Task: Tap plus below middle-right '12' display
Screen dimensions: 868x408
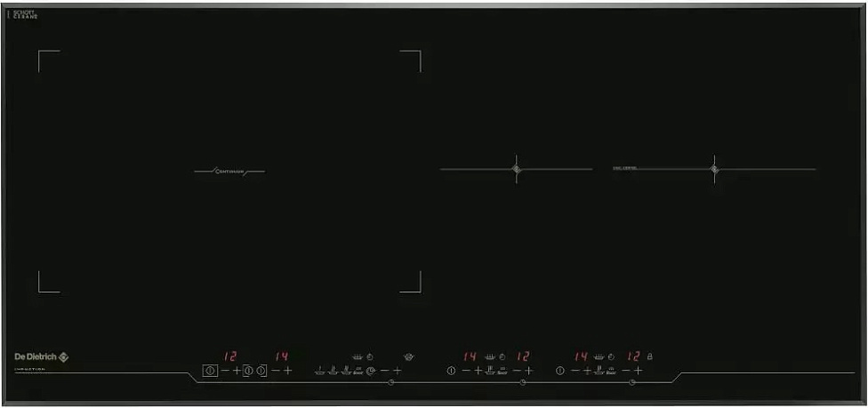Action: click(x=529, y=371)
